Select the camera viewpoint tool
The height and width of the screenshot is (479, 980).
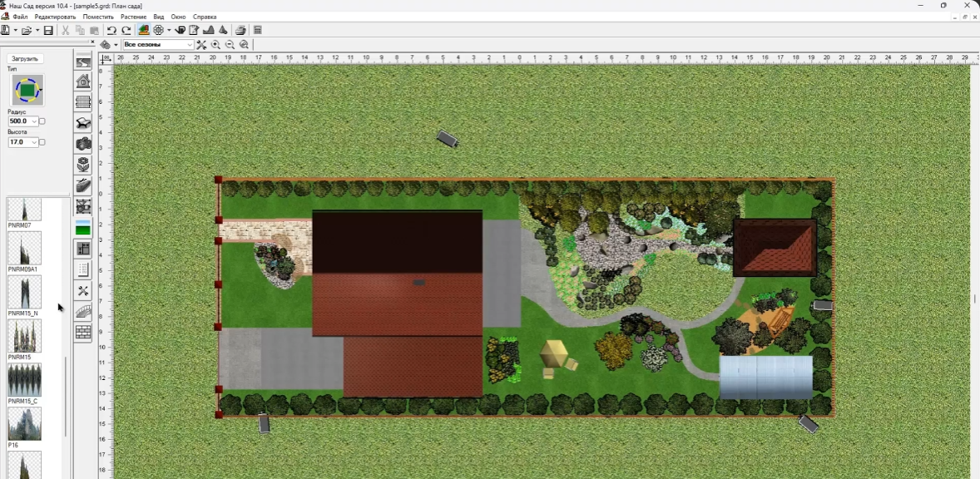(83, 144)
